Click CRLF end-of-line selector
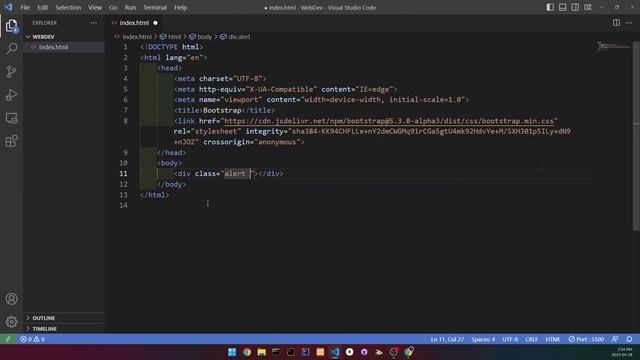This screenshot has height=360, width=640. [x=531, y=339]
